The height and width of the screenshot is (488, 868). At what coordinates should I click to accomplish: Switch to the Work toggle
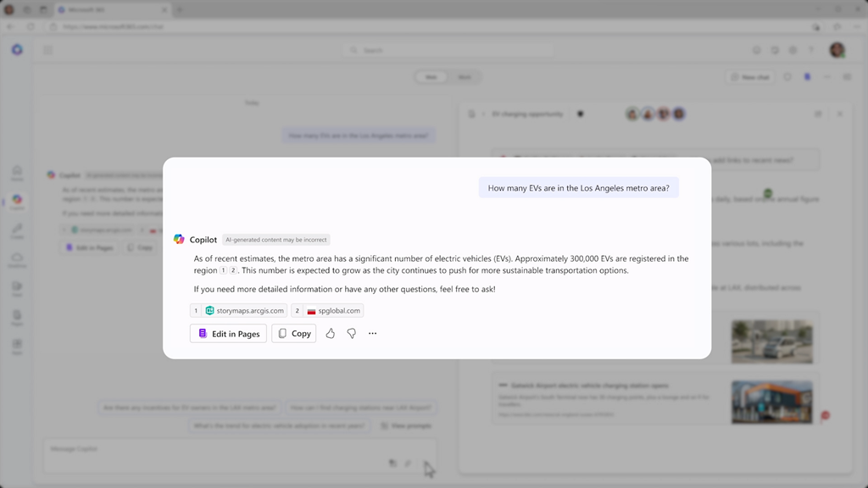pyautogui.click(x=465, y=77)
